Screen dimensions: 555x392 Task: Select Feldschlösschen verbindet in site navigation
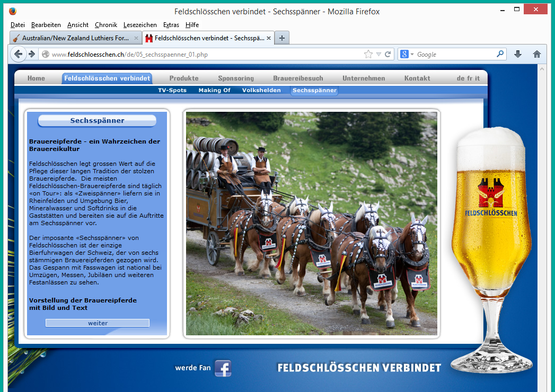(107, 78)
